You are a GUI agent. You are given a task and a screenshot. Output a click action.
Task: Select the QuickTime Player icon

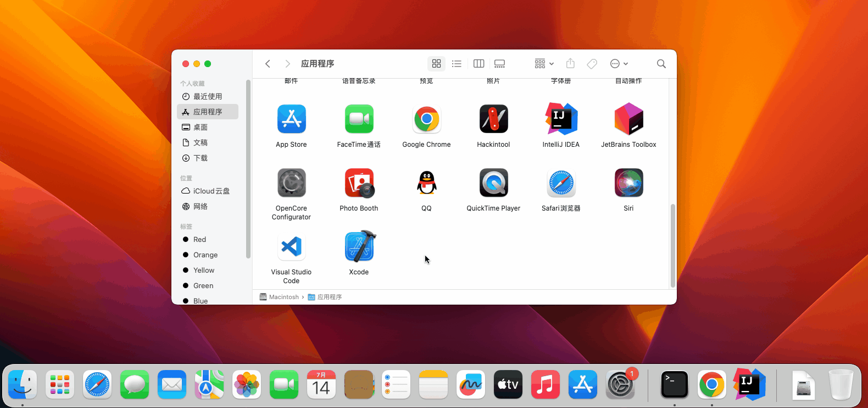tap(493, 183)
